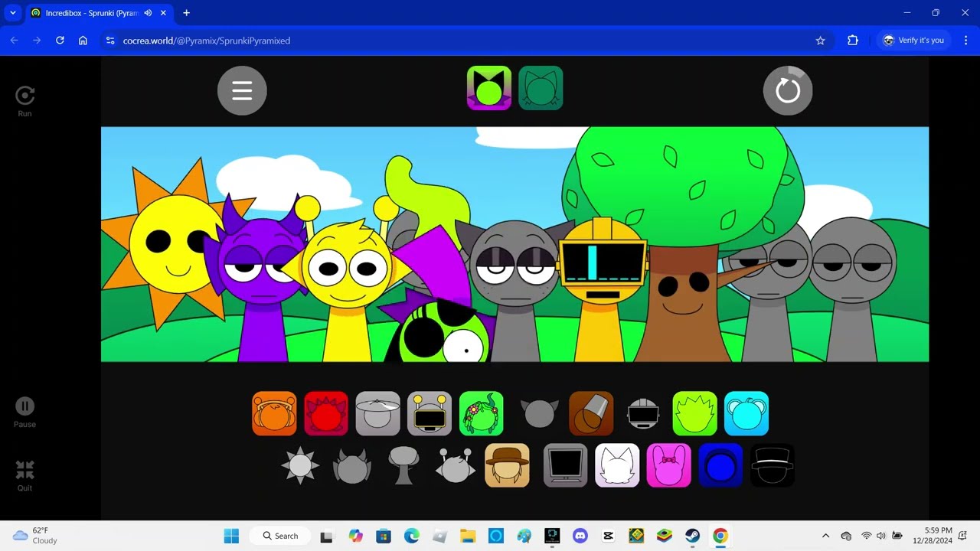Pick the gray computer monitor character icon
The image size is (980, 551).
(x=565, y=465)
